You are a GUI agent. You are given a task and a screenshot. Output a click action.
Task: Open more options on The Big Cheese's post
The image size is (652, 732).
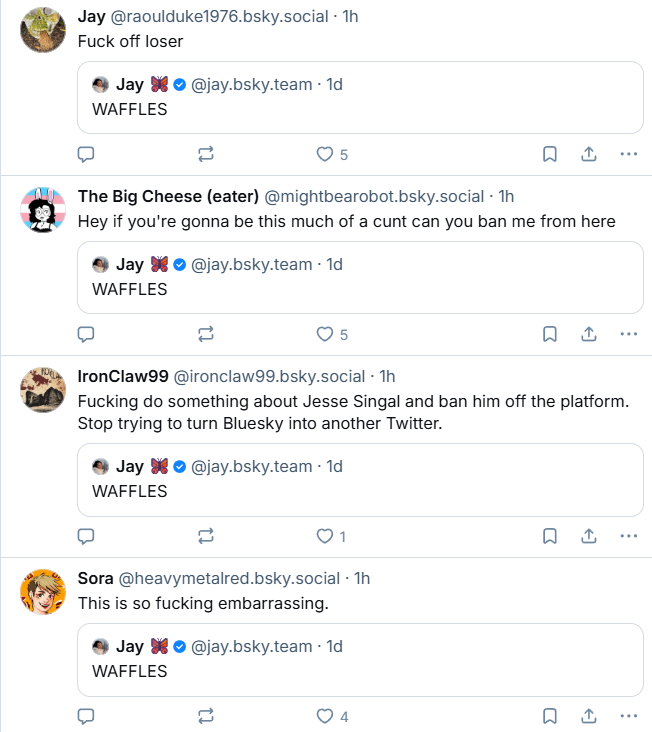coord(628,334)
